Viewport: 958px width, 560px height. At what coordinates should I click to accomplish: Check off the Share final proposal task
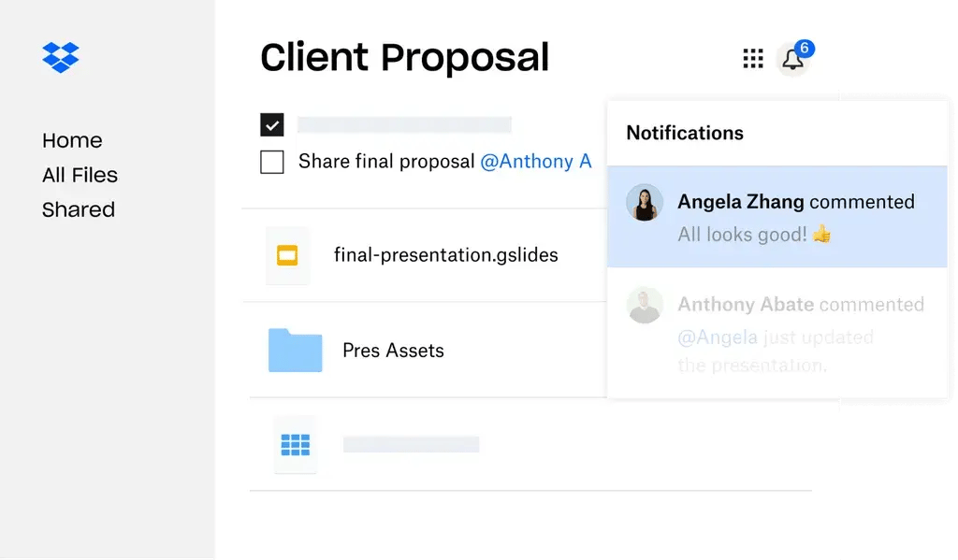point(272,161)
